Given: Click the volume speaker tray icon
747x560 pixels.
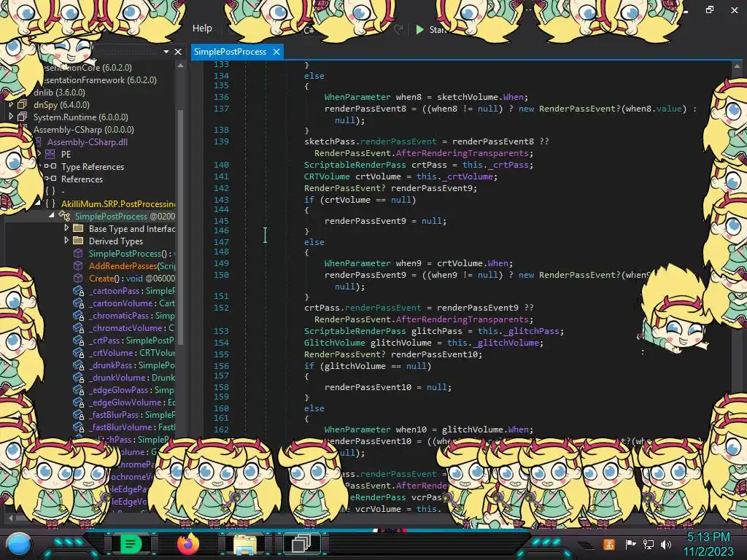Looking at the screenshot, I should click(666, 544).
